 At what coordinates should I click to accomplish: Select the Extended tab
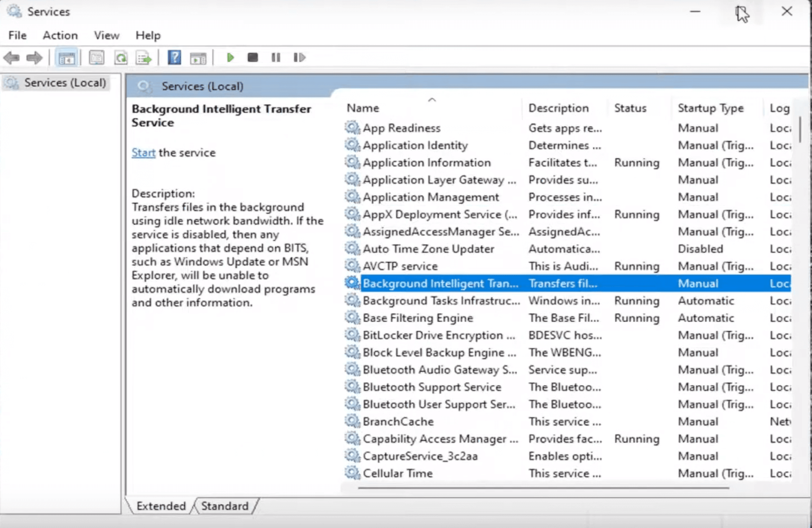[x=161, y=506]
